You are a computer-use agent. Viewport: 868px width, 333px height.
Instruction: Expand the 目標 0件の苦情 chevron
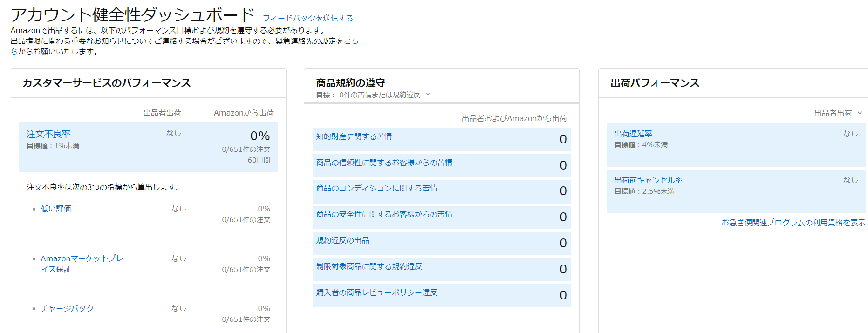pyautogui.click(x=428, y=95)
